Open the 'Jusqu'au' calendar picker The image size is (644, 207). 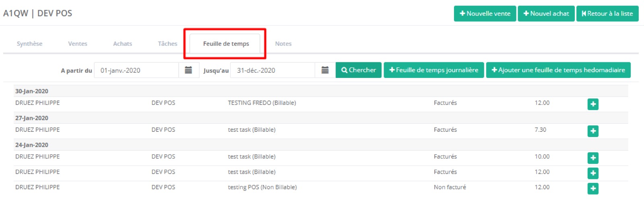(325, 70)
